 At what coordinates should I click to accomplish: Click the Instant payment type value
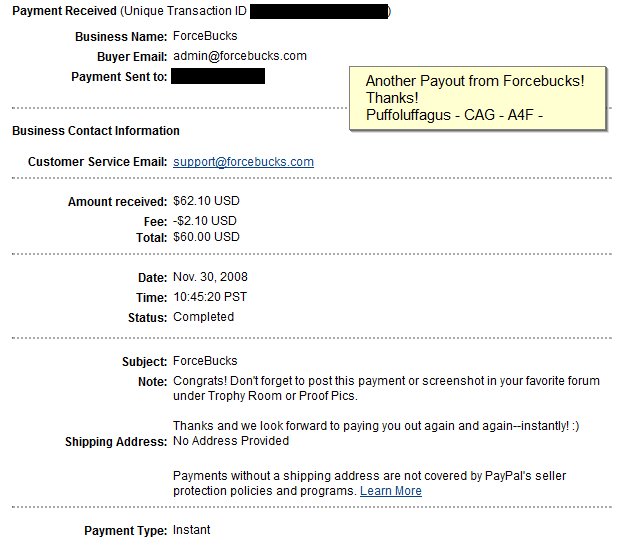pos(192,530)
